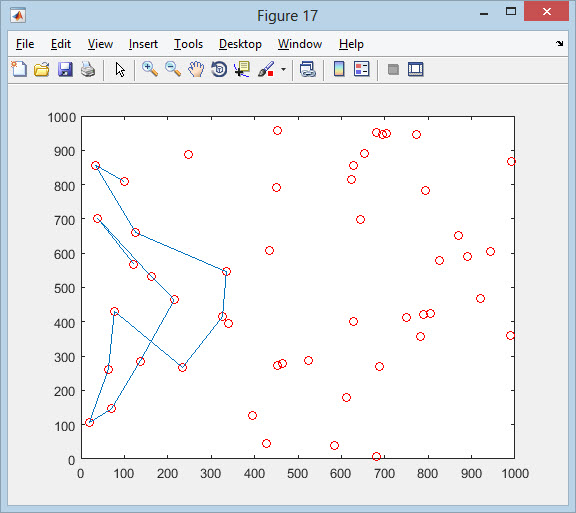Activate the Zoom Out magnifier tool
Image resolution: width=576 pixels, height=513 pixels.
(173, 69)
